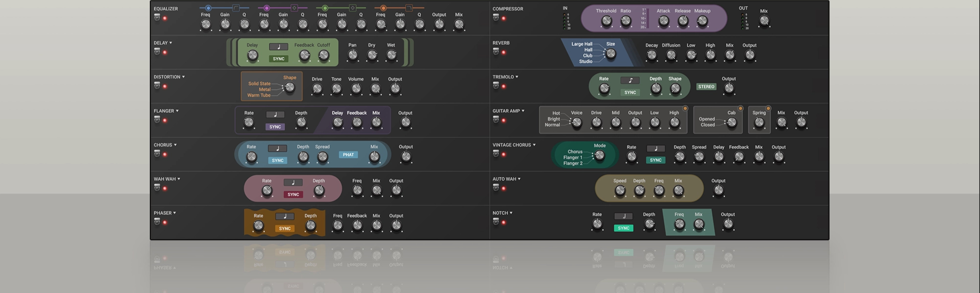Open the Phaser type dropdown arrow
The width and height of the screenshot is (980, 293).
tap(174, 213)
